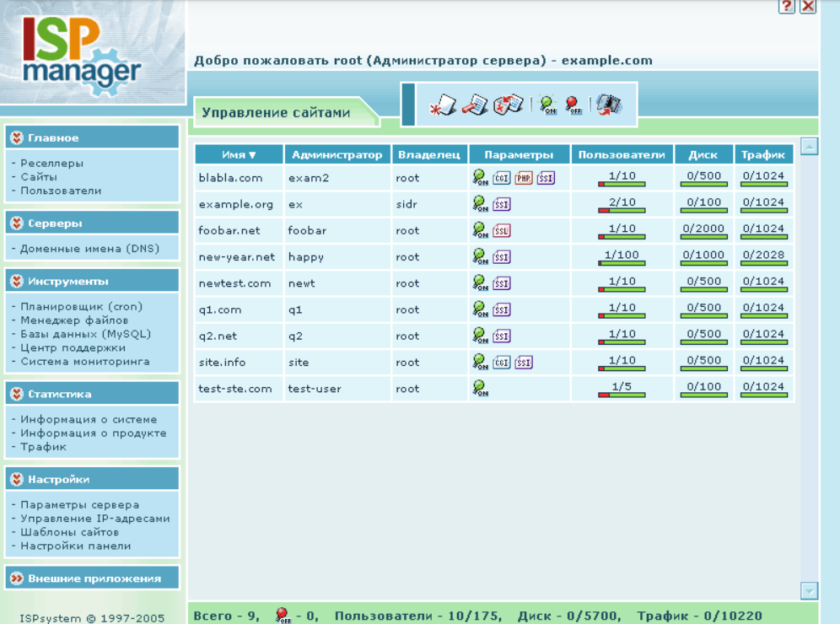Expand the Внешние приложения section
Viewport: 840px width, 624px height.
pos(17,578)
